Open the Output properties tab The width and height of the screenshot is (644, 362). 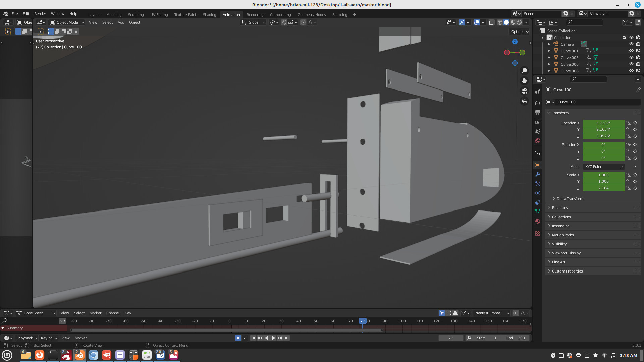(x=538, y=112)
